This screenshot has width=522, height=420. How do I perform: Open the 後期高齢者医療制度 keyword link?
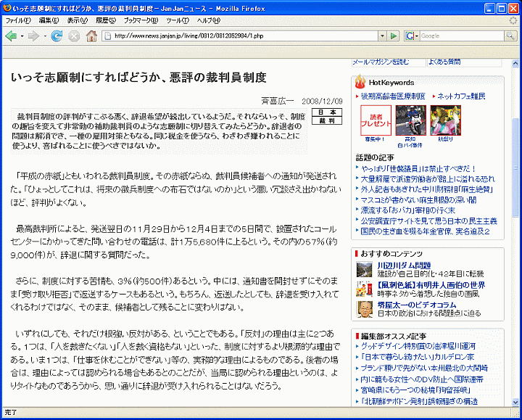click(x=392, y=96)
